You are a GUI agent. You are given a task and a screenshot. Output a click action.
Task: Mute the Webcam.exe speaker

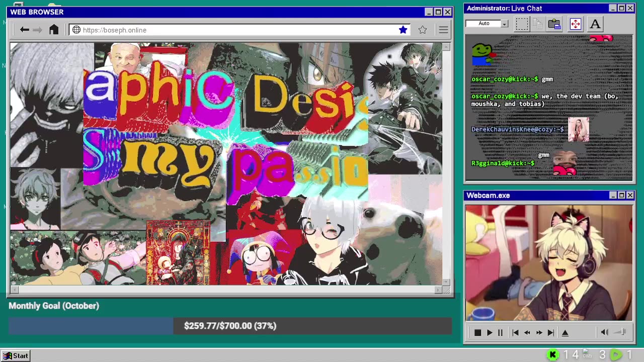pos(604,332)
